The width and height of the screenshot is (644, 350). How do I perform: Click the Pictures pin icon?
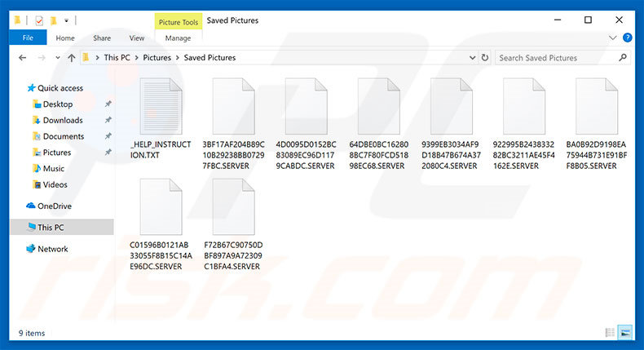(108, 153)
